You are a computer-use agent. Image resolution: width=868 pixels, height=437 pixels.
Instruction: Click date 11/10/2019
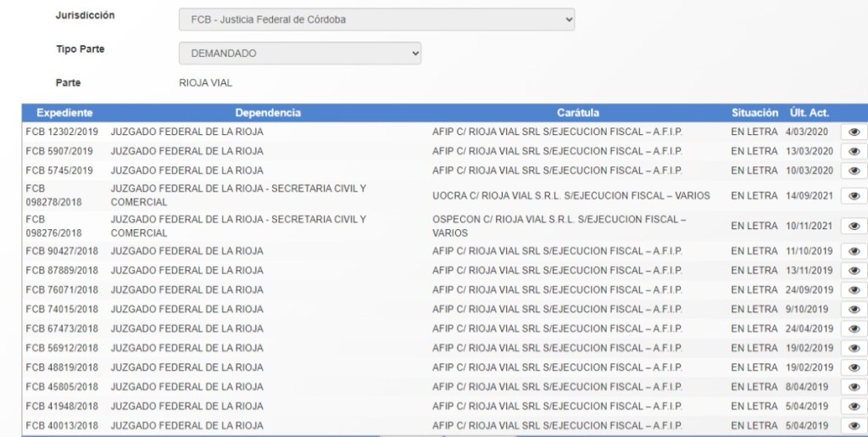click(809, 251)
